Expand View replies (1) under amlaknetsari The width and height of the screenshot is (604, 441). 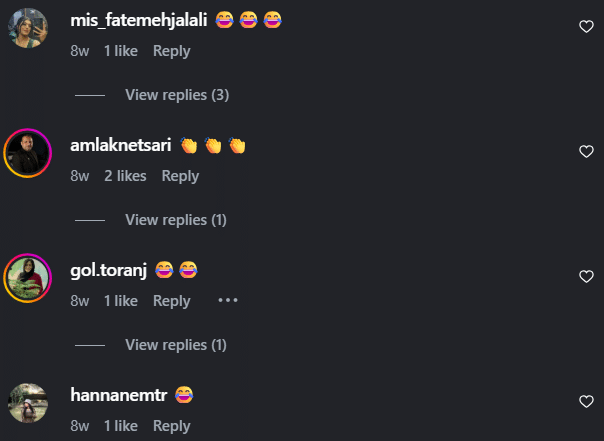click(176, 220)
